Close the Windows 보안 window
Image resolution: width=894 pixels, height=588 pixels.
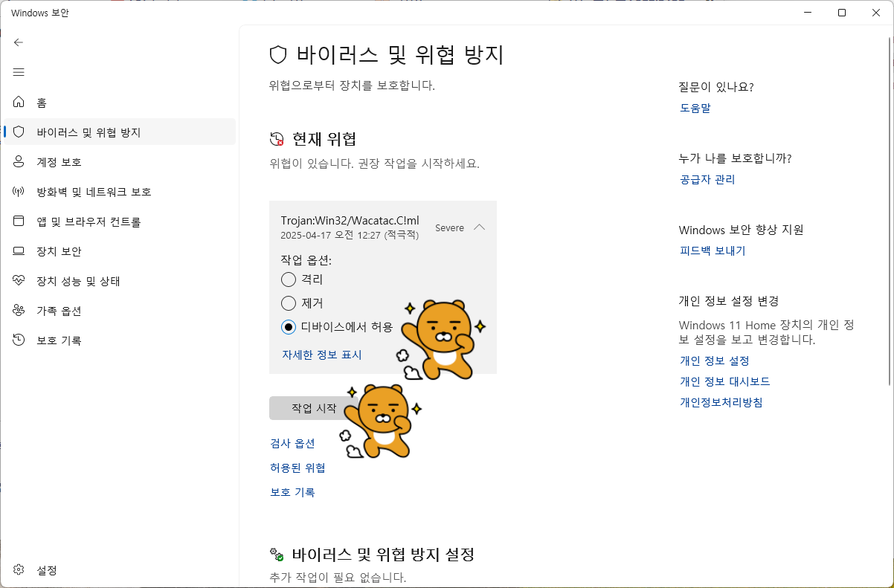876,13
